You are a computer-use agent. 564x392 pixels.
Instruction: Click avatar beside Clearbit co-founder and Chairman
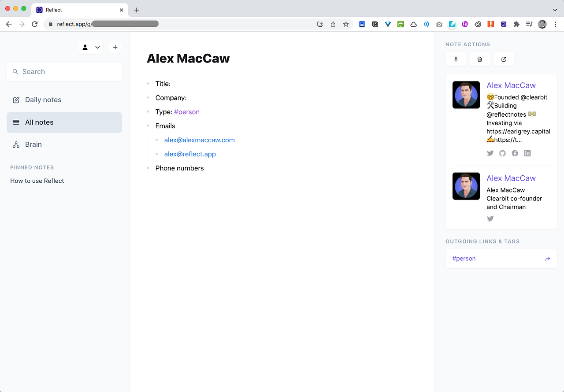466,186
